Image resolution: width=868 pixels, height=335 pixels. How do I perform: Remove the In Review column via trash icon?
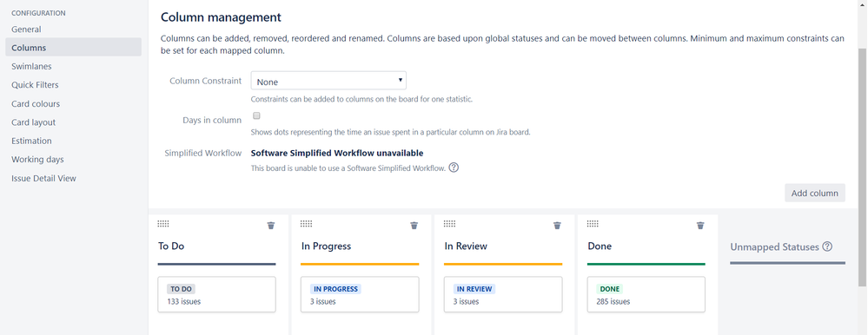pos(558,225)
